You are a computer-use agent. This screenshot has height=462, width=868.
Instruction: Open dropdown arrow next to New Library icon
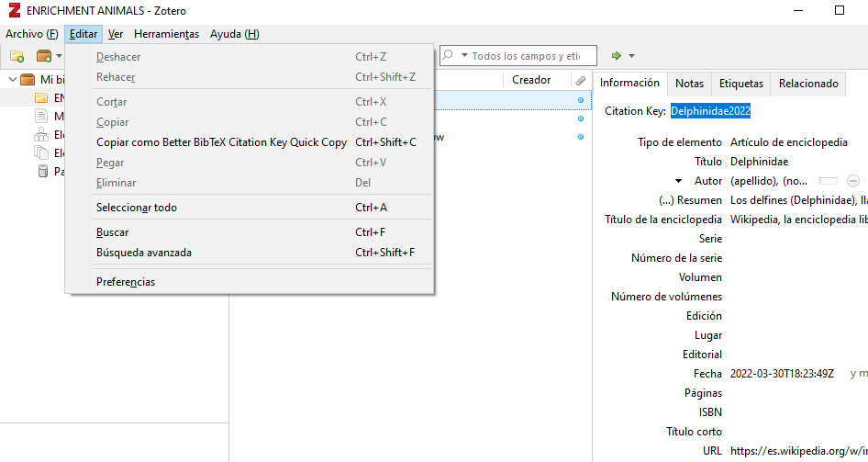pos(59,56)
